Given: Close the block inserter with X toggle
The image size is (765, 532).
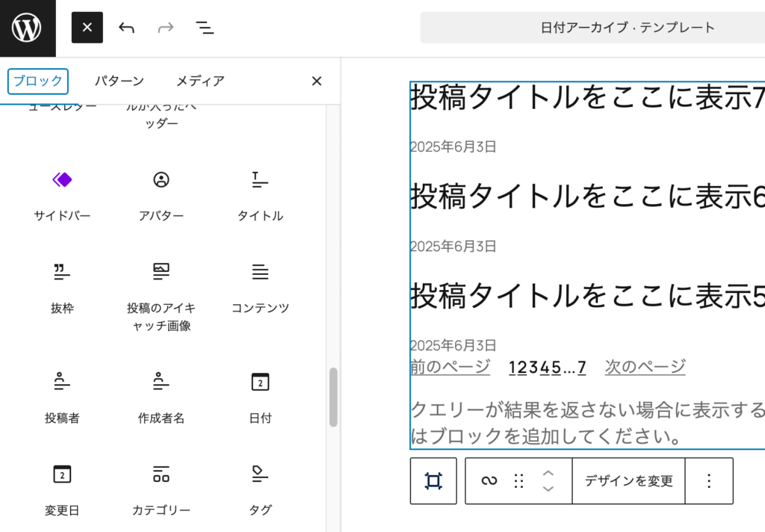Looking at the screenshot, I should tap(87, 28).
